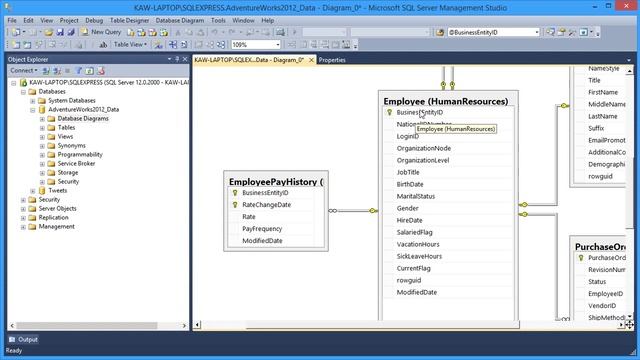
Task: Click the Stop icon in Object Explorer toolbar
Action: (68, 71)
